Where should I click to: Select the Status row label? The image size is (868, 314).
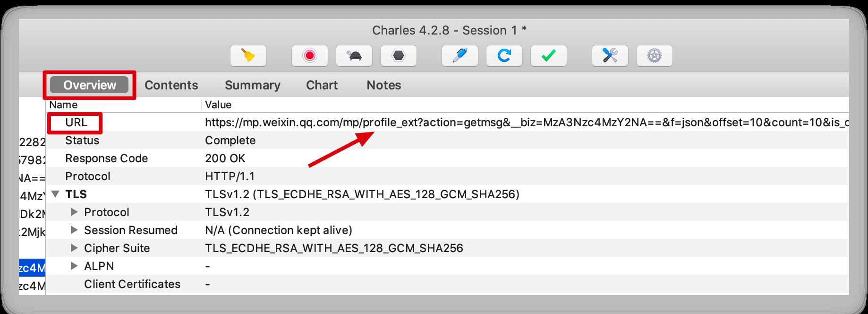coord(82,140)
